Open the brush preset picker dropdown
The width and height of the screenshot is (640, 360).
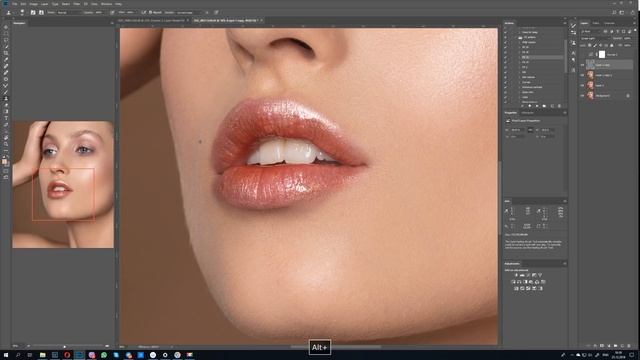point(22,13)
